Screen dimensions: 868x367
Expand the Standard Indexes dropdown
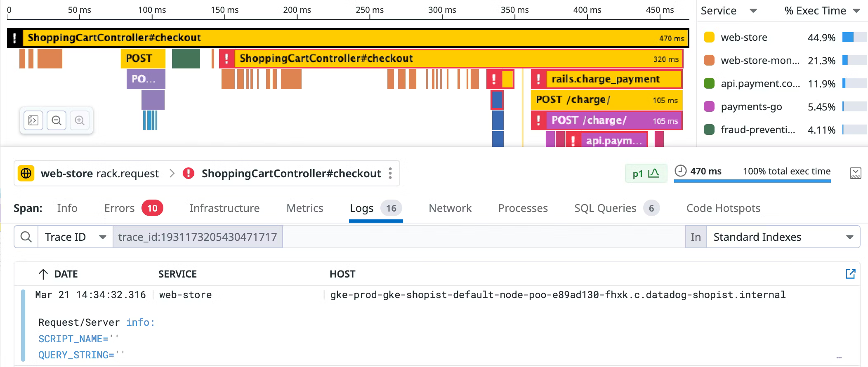pos(783,237)
